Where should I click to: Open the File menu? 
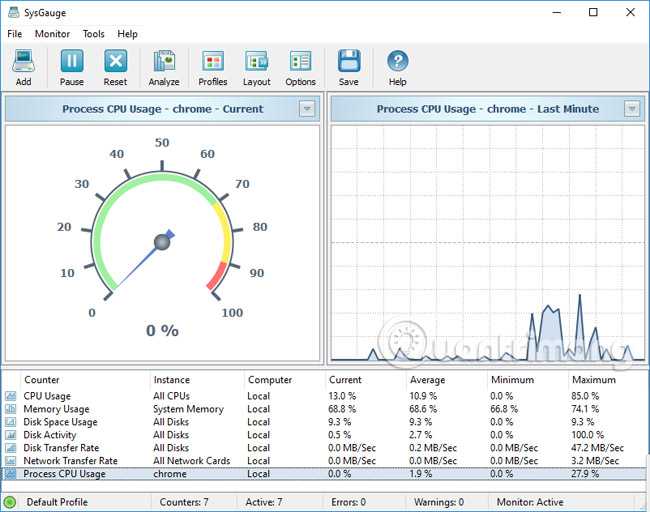pyautogui.click(x=15, y=34)
